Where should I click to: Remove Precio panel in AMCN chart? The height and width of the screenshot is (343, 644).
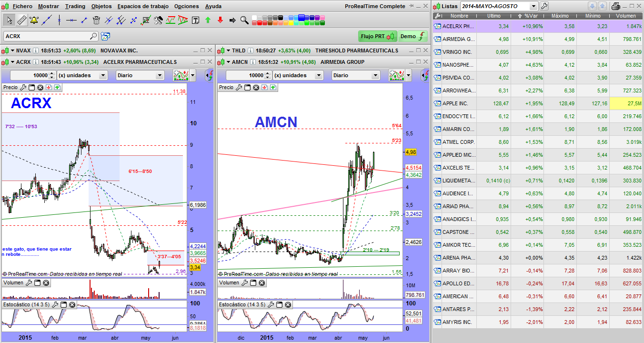(256, 88)
